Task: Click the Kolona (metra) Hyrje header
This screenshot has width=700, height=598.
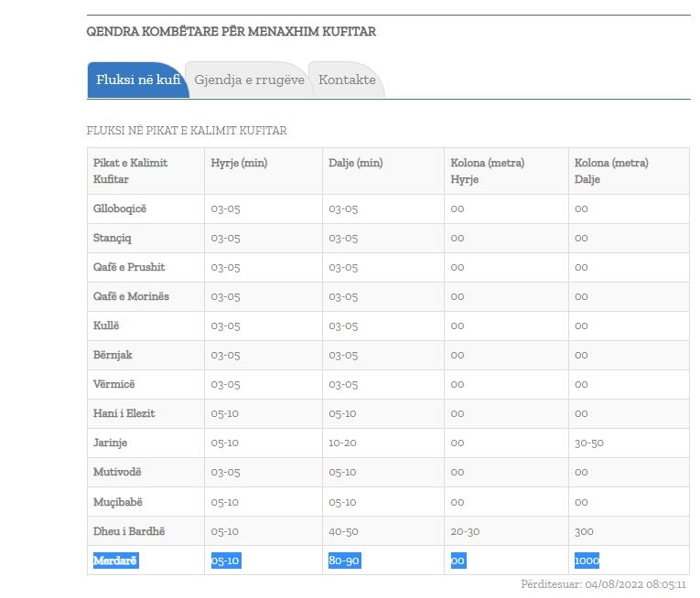Action: [487, 171]
